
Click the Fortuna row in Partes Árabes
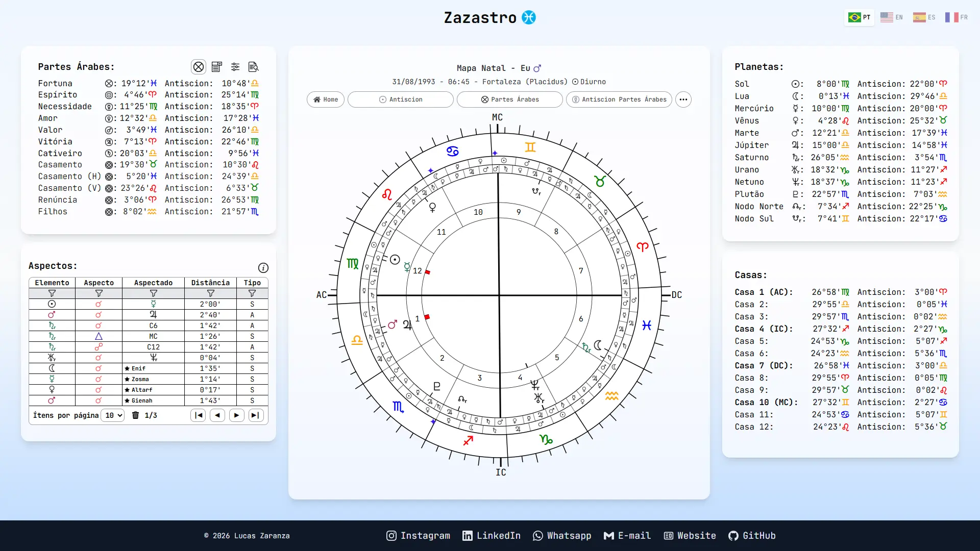click(149, 83)
